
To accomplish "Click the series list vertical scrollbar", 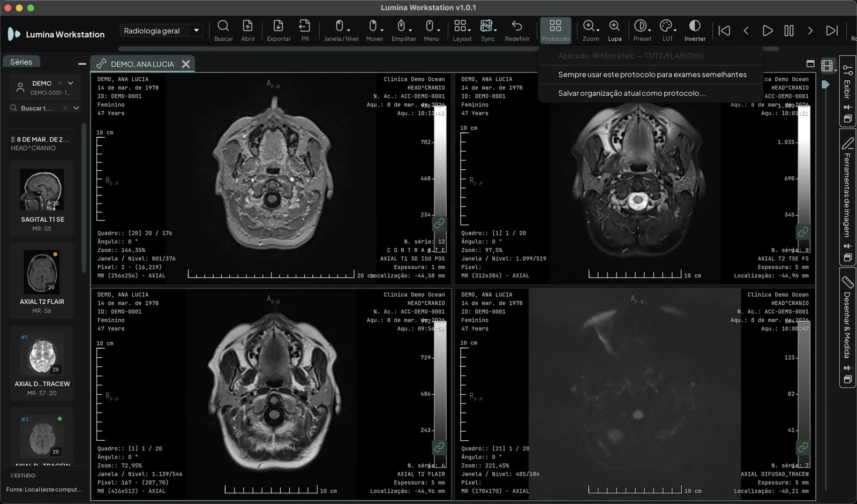I will click(x=84, y=198).
